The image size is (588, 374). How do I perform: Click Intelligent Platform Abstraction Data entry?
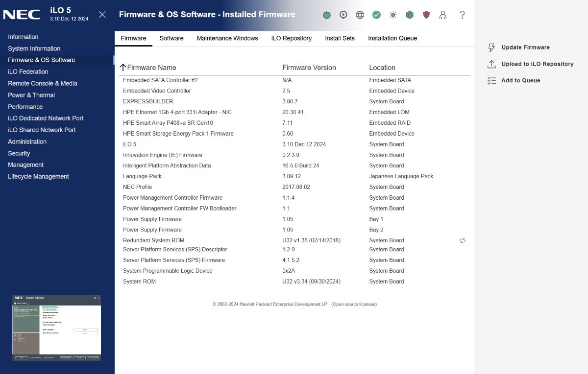pos(167,166)
